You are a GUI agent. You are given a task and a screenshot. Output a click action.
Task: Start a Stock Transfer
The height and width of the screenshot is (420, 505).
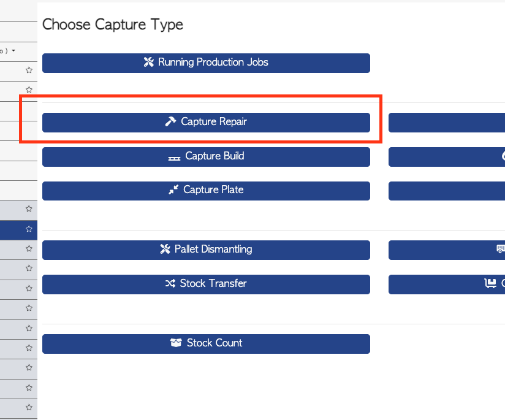[206, 284]
